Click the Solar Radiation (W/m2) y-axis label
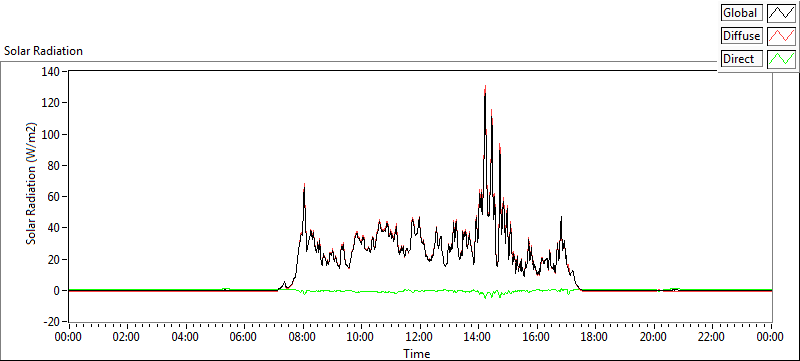The width and height of the screenshot is (800, 361). (32, 184)
